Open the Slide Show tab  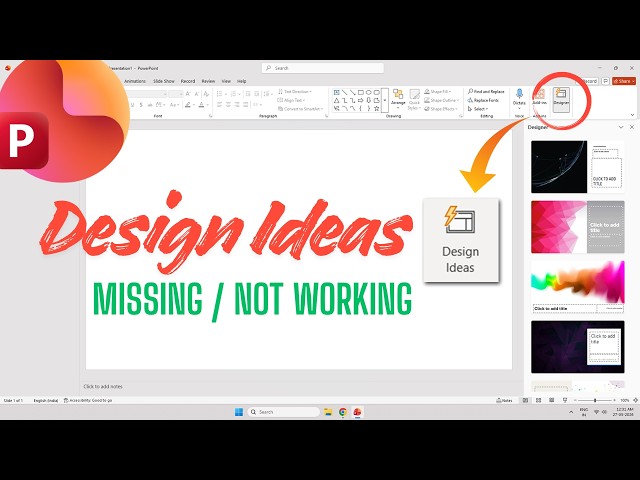pos(164,81)
